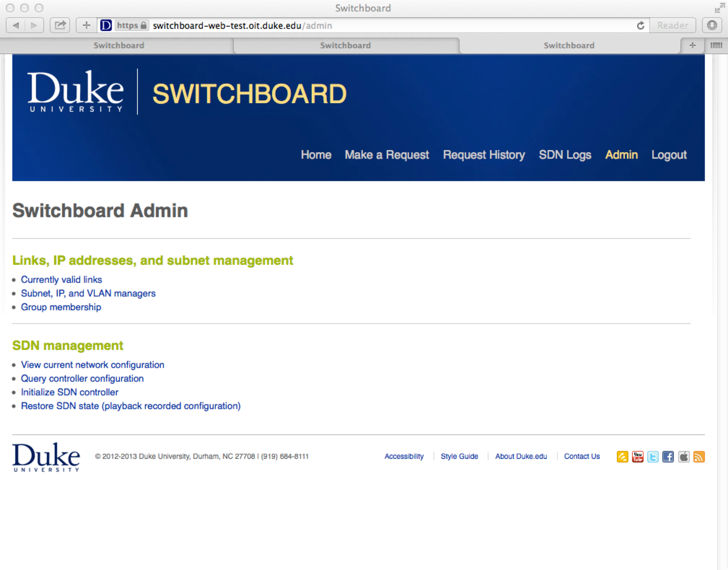Open the Apple icon in the footer
Screen dimensions: 728x570
[x=684, y=457]
